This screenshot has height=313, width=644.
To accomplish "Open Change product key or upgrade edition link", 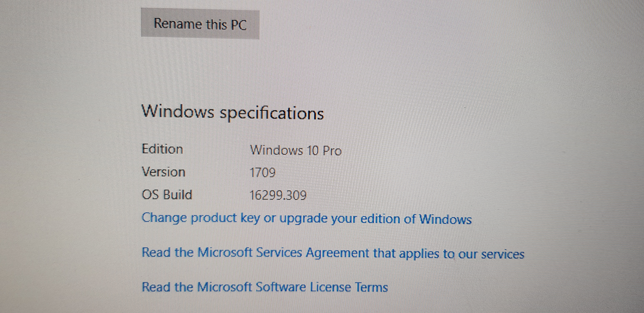I will pos(307,219).
